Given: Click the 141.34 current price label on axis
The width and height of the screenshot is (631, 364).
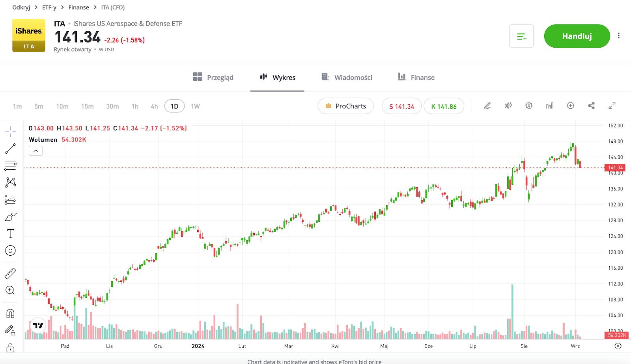Looking at the screenshot, I should 615,168.
